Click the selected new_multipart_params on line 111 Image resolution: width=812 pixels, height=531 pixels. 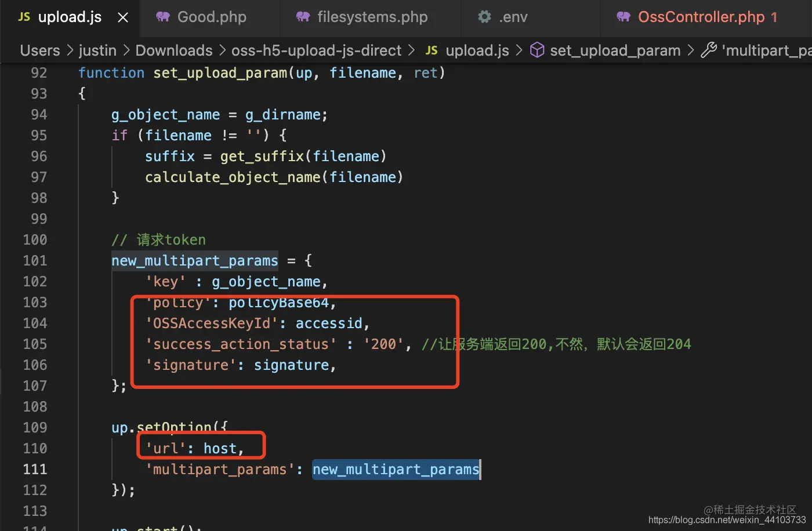point(396,470)
